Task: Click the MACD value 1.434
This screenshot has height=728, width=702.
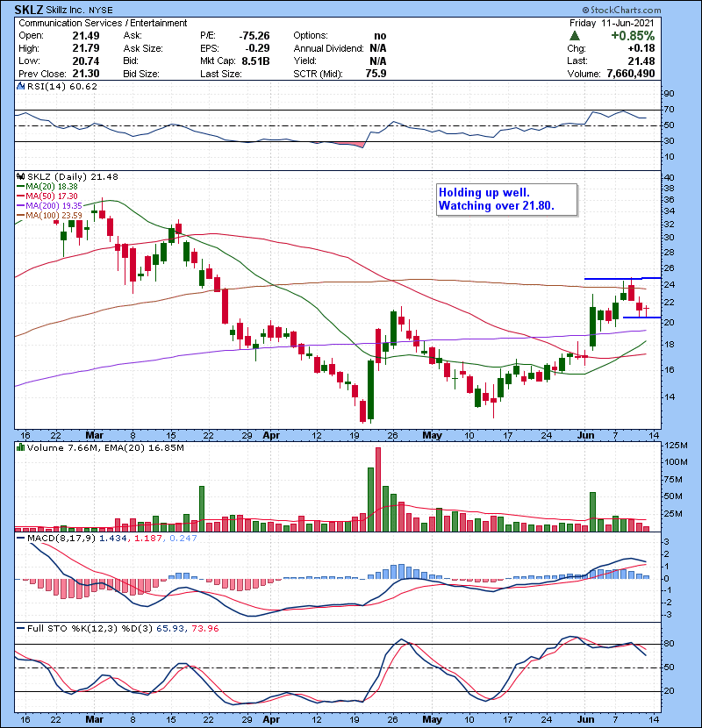Action: tap(113, 539)
